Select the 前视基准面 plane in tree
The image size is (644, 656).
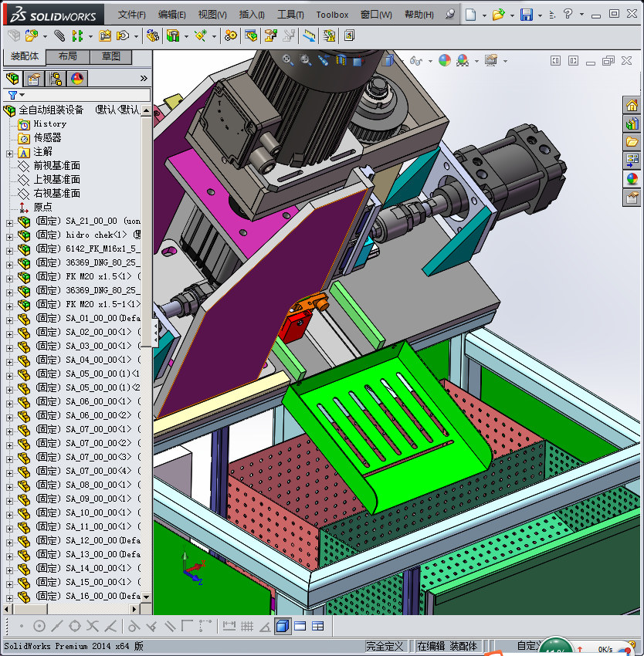pyautogui.click(x=56, y=166)
